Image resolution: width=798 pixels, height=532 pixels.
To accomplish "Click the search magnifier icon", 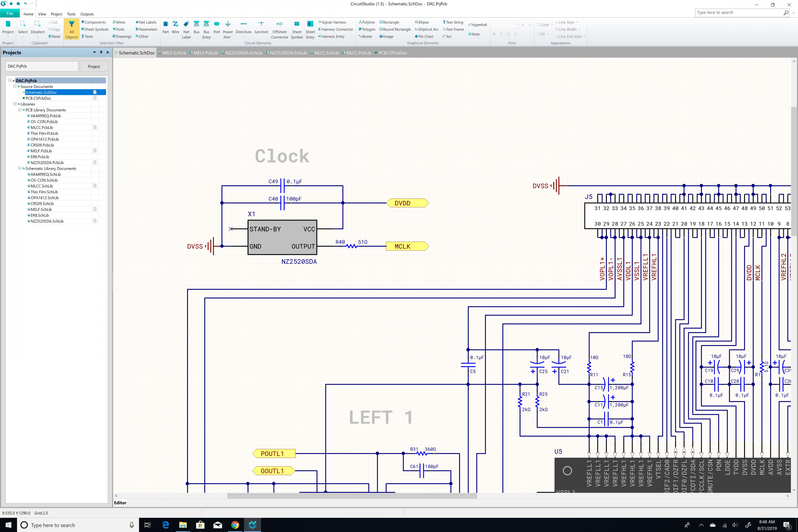I will point(786,13).
